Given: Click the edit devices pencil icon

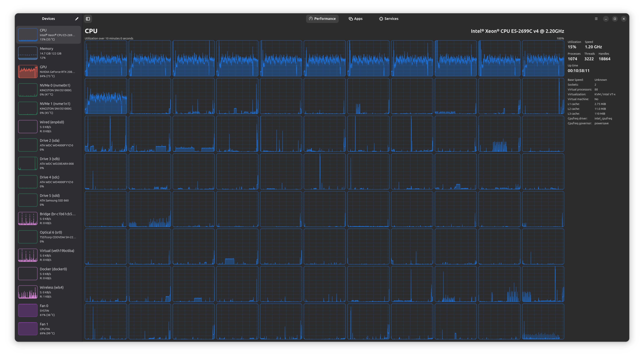Looking at the screenshot, I should 77,19.
